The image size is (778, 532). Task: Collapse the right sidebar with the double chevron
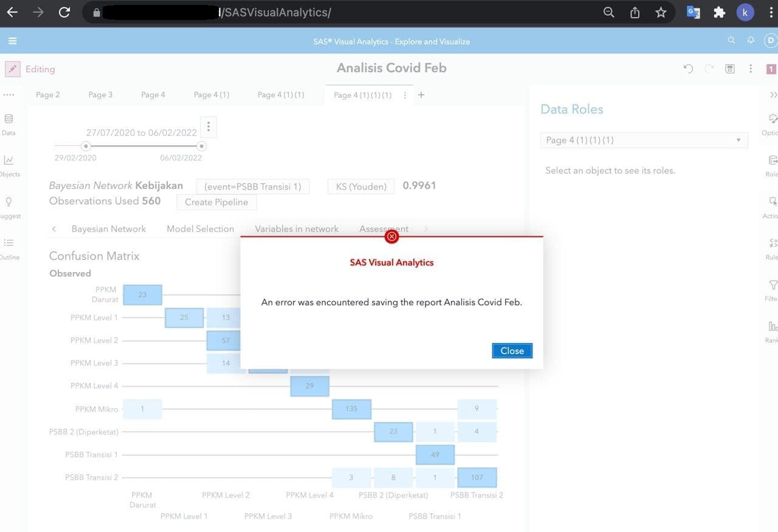tap(773, 95)
